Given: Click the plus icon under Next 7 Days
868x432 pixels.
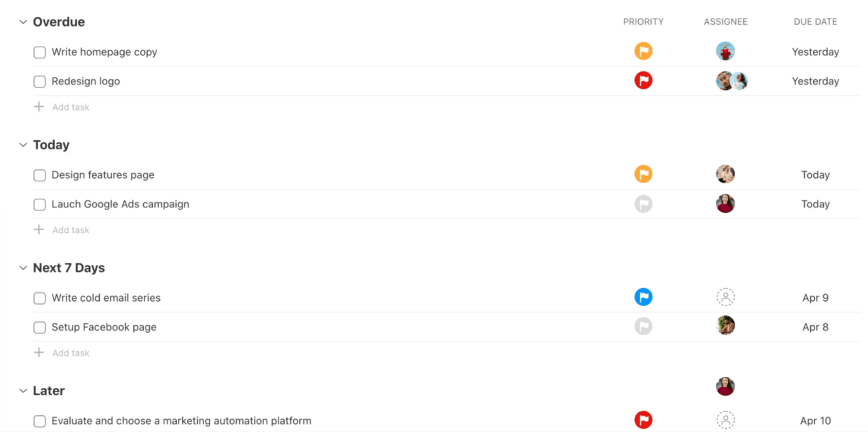Looking at the screenshot, I should click(39, 353).
